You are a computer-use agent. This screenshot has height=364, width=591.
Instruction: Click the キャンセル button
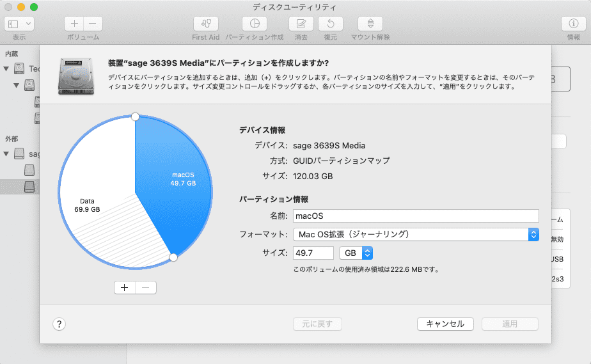click(x=445, y=324)
